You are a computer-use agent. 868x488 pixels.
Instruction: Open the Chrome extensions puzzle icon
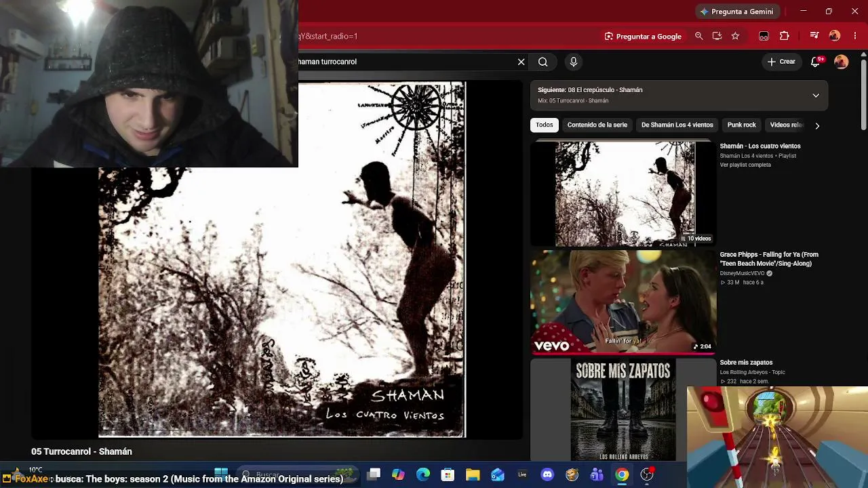785,36
